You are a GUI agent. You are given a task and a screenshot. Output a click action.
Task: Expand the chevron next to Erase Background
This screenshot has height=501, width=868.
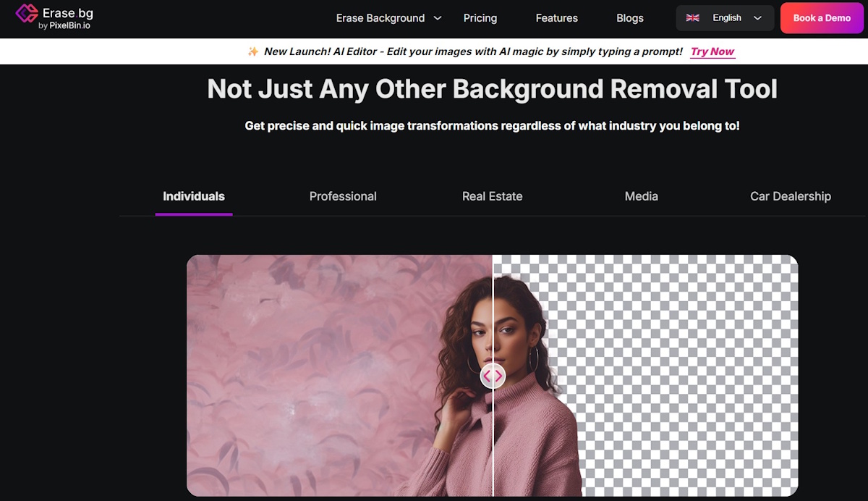[x=438, y=18]
